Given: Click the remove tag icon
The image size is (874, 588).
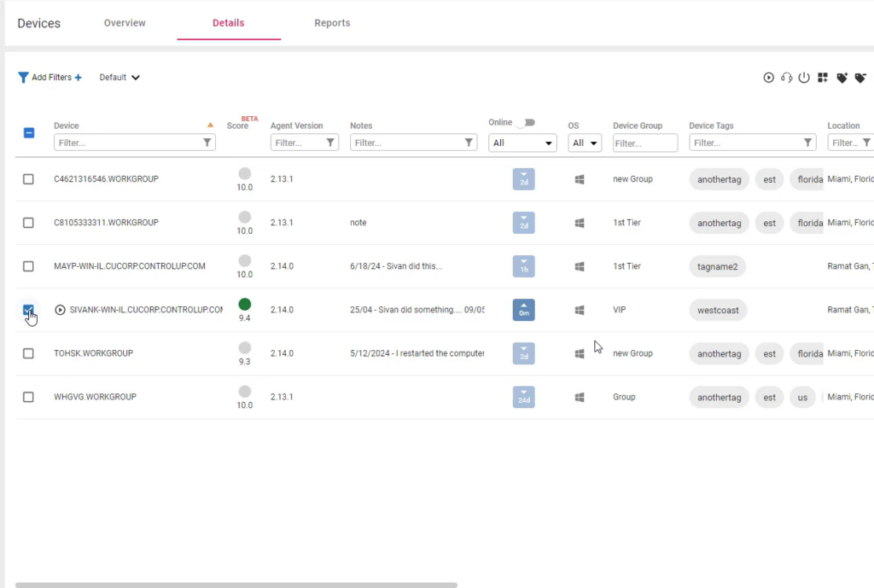Looking at the screenshot, I should point(859,78).
